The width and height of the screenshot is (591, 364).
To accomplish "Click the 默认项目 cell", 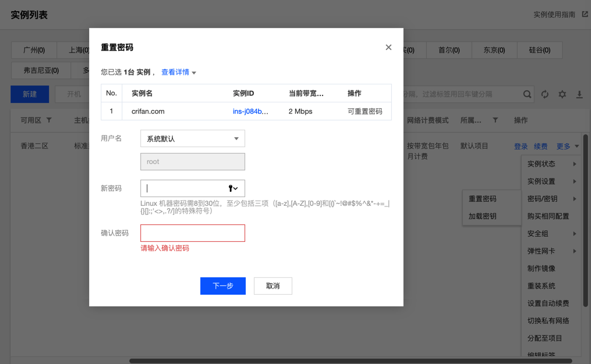I will point(474,146).
